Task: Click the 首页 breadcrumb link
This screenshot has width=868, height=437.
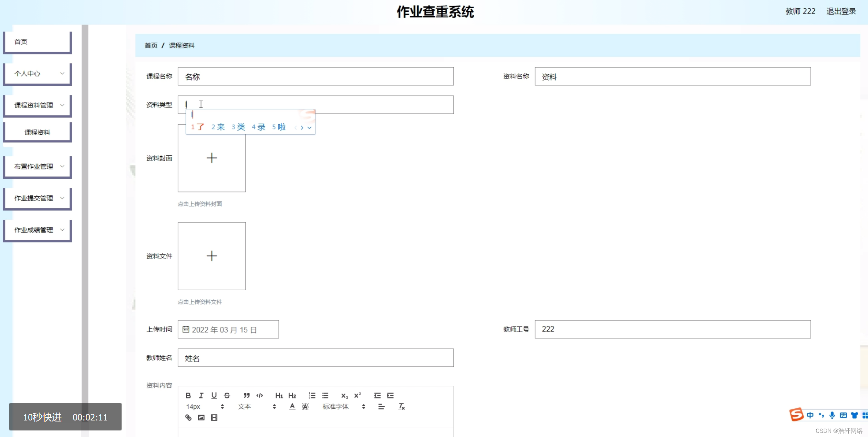Action: tap(151, 45)
